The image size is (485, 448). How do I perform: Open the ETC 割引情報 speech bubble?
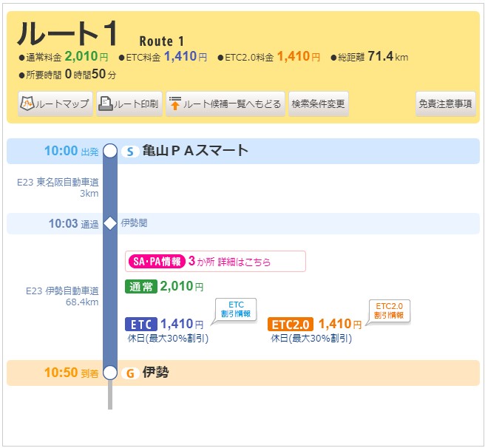[x=235, y=310]
